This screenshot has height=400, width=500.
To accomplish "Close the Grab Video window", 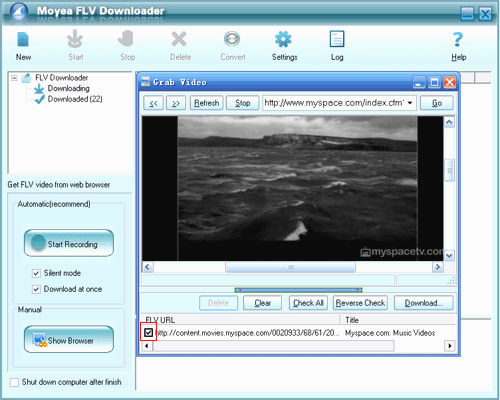I will click(x=450, y=82).
